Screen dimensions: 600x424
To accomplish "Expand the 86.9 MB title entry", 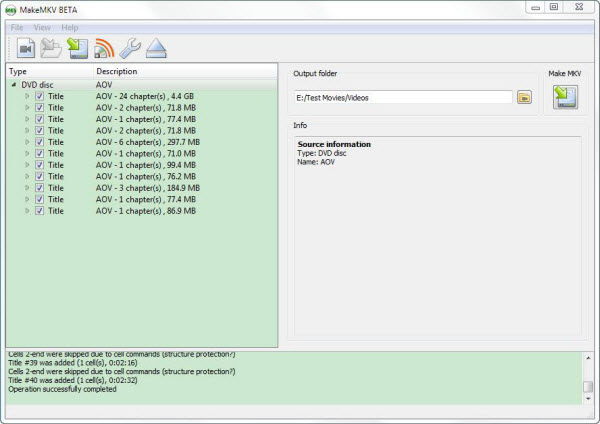I will coord(28,211).
